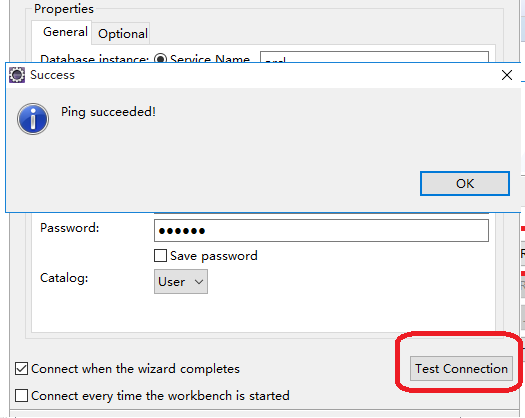Uncheck Connect when the wizard completes
The width and height of the screenshot is (525, 418).
click(21, 369)
